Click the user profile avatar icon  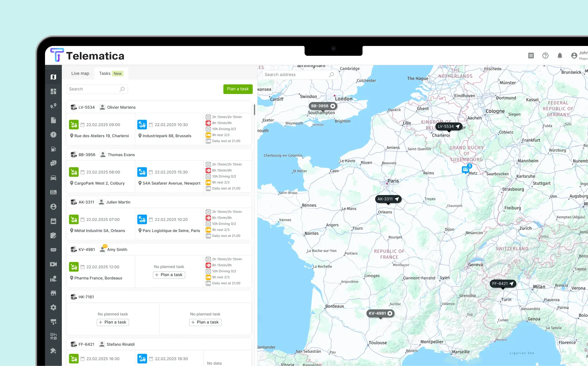[x=574, y=56]
